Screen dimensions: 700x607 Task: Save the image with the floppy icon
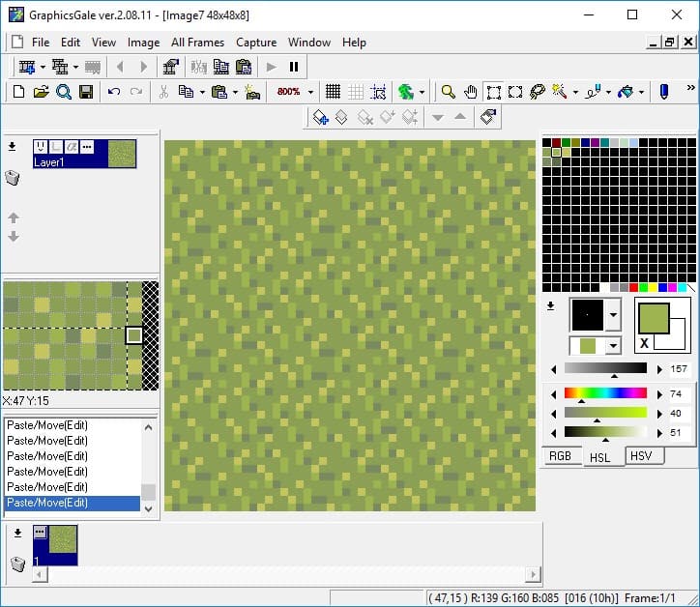coord(86,92)
